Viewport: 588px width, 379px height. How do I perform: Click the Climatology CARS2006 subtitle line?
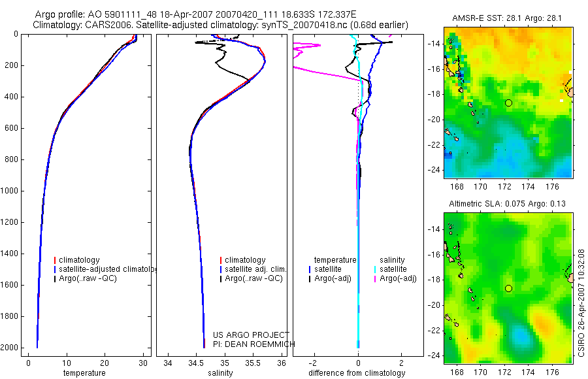point(221,25)
